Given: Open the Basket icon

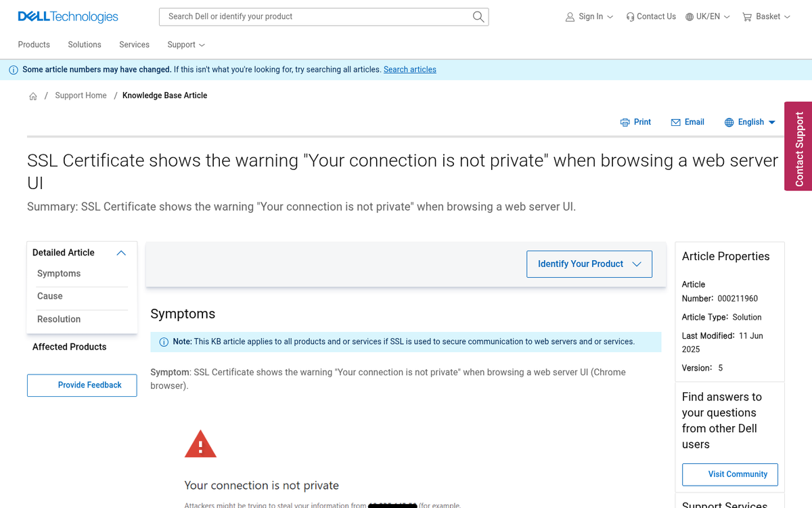Looking at the screenshot, I should click(x=746, y=16).
